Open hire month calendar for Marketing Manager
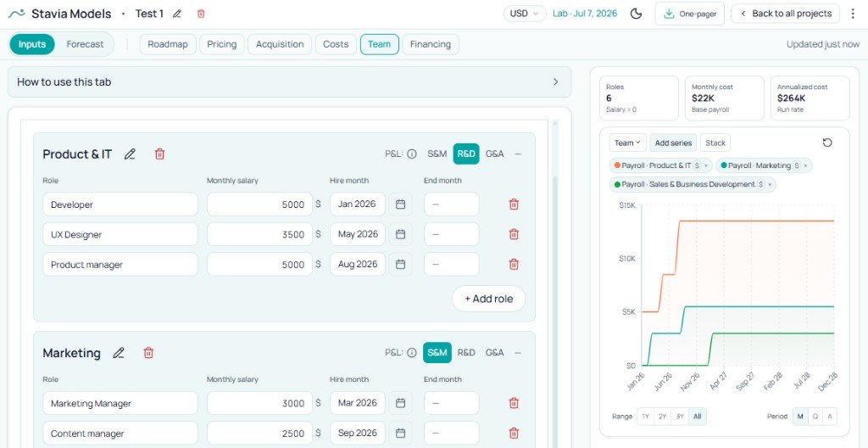 400,403
